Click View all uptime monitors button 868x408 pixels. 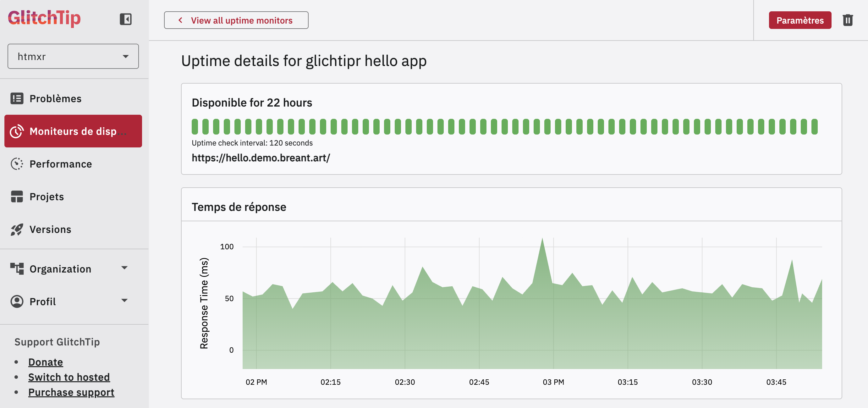tap(236, 20)
